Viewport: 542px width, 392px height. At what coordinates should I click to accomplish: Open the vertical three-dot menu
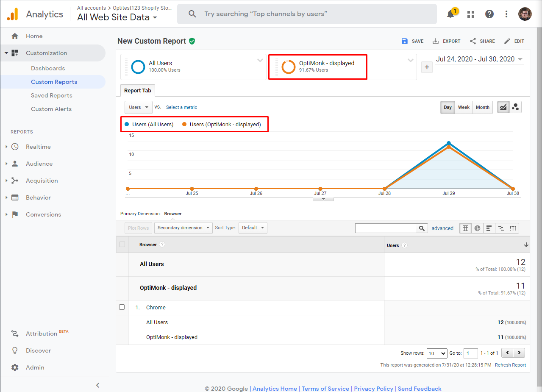(506, 14)
